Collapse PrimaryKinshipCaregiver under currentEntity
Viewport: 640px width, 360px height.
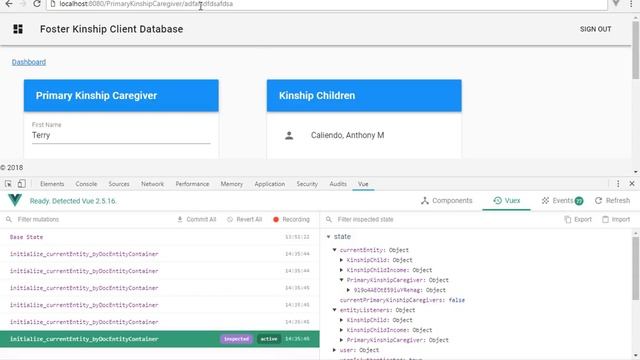click(x=342, y=280)
